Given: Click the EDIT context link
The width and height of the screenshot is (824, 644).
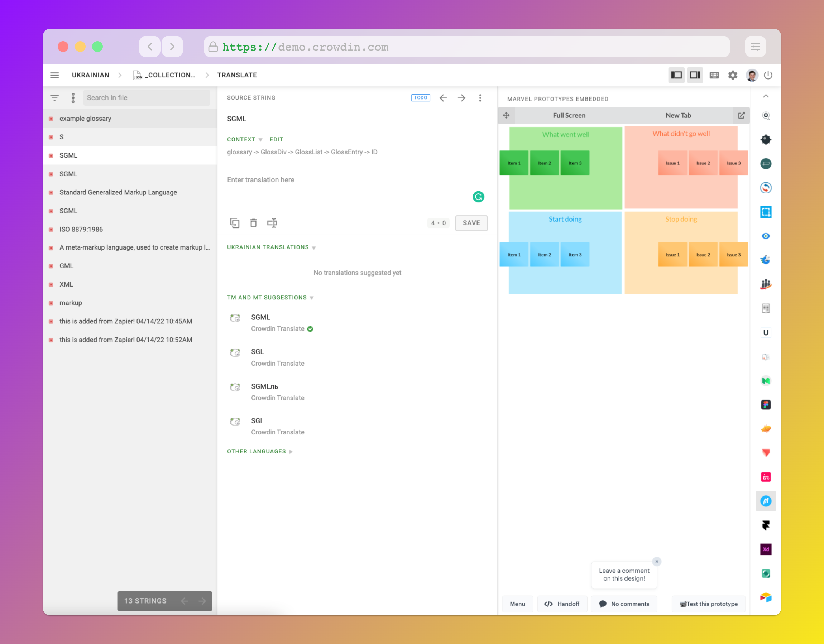Looking at the screenshot, I should 276,140.
